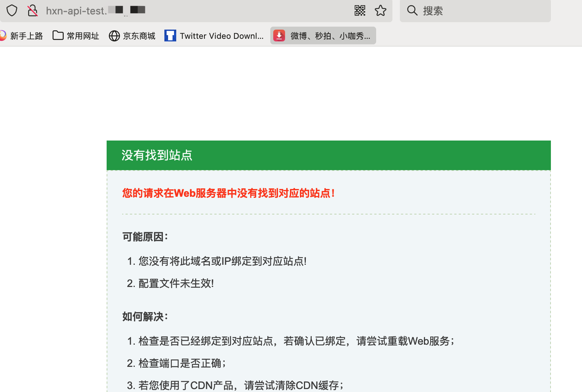Click the 没有找到站点 green header

(x=329, y=155)
